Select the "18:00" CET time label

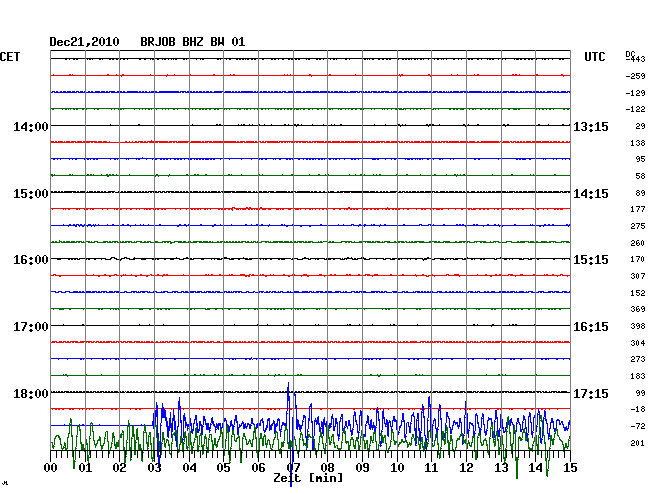tap(31, 393)
